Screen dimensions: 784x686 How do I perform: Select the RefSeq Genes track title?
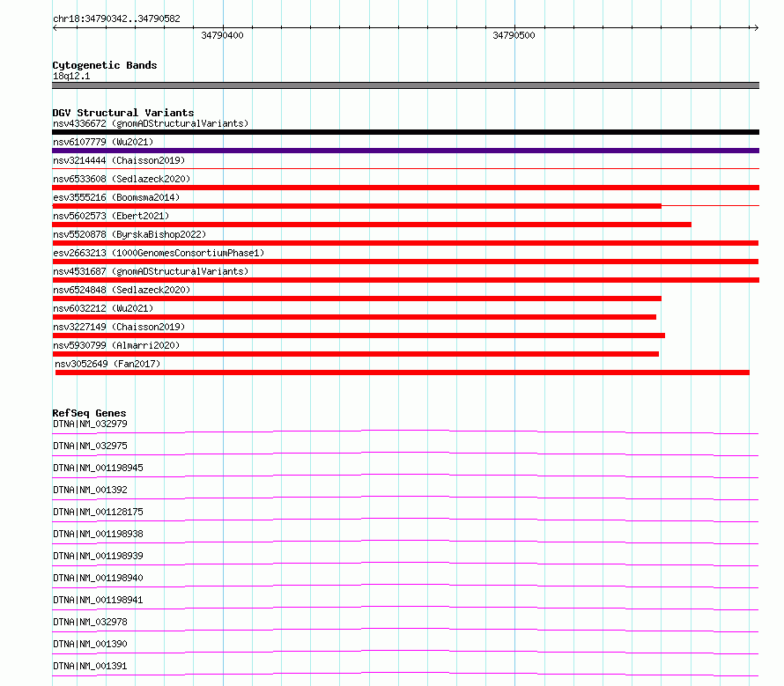pos(89,413)
